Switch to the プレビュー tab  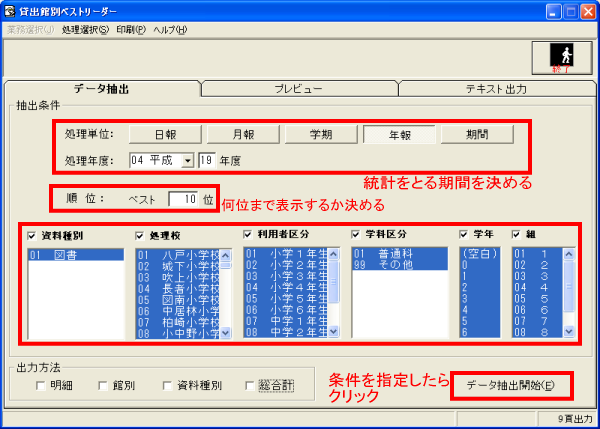click(x=298, y=89)
